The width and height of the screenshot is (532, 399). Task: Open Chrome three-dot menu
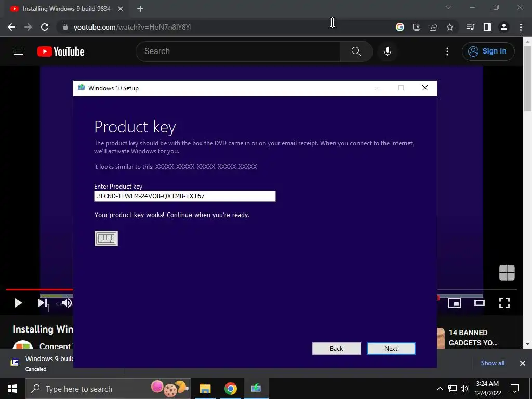pos(521,27)
